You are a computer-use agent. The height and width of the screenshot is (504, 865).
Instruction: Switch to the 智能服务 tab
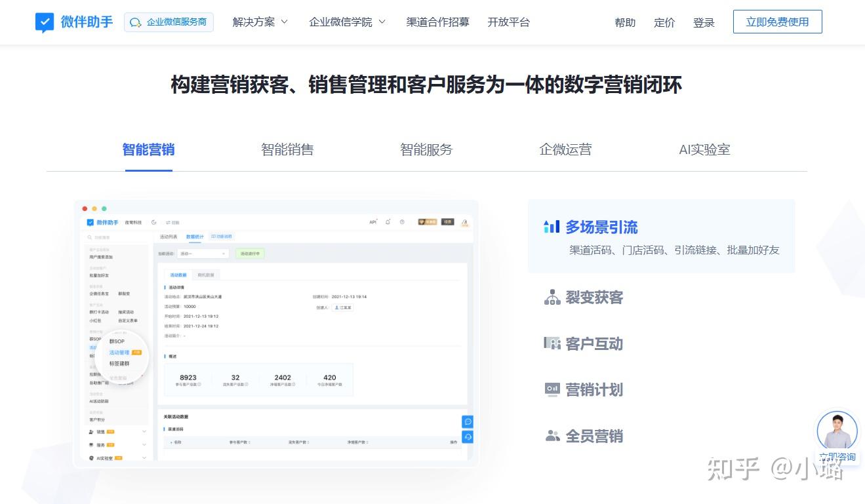[x=426, y=149]
